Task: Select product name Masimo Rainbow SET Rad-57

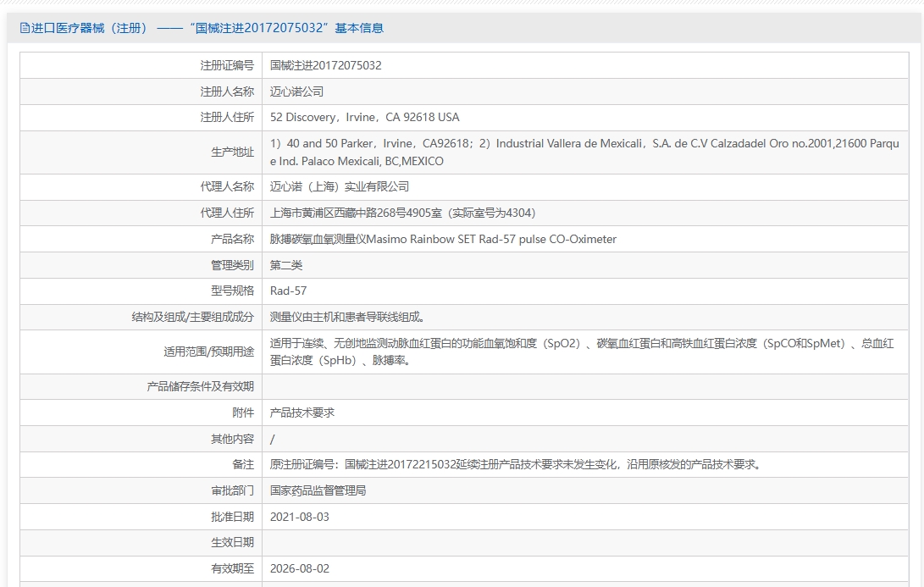Action: pyautogui.click(x=443, y=239)
